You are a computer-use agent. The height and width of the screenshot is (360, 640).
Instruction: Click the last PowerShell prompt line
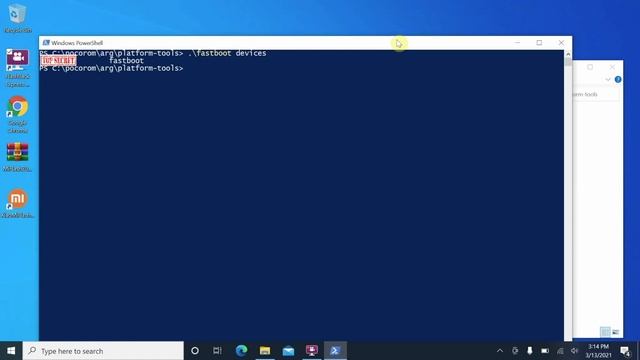coord(111,68)
